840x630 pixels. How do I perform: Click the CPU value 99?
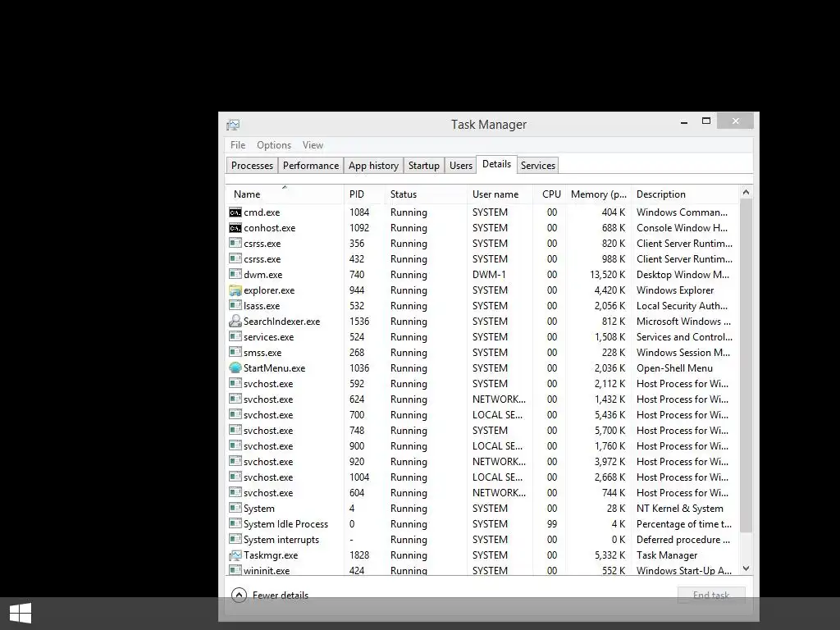[x=552, y=523]
